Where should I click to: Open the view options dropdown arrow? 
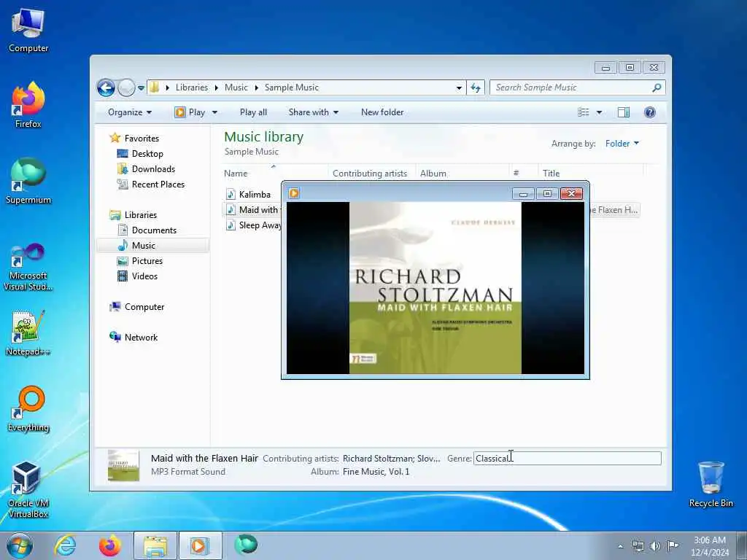point(600,112)
